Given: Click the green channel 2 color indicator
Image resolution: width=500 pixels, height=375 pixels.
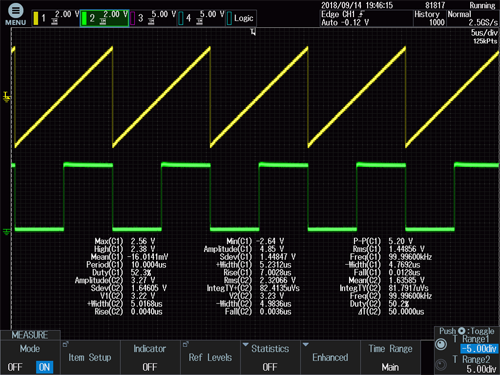Looking at the screenshot, I should tap(84, 18).
